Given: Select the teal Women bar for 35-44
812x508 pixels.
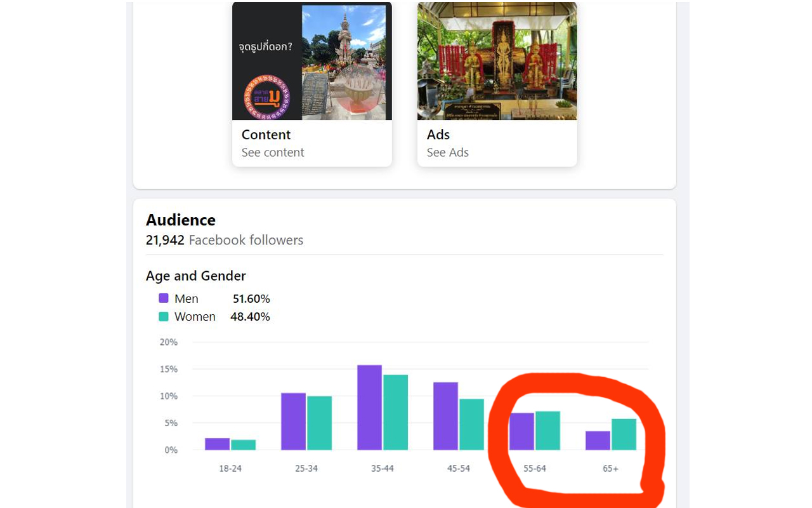Looking at the screenshot, I should tap(396, 413).
